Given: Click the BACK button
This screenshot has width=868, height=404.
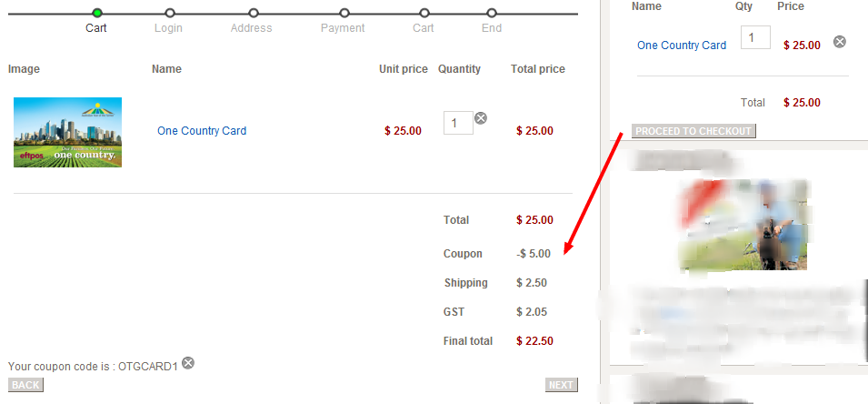Looking at the screenshot, I should click(x=25, y=385).
